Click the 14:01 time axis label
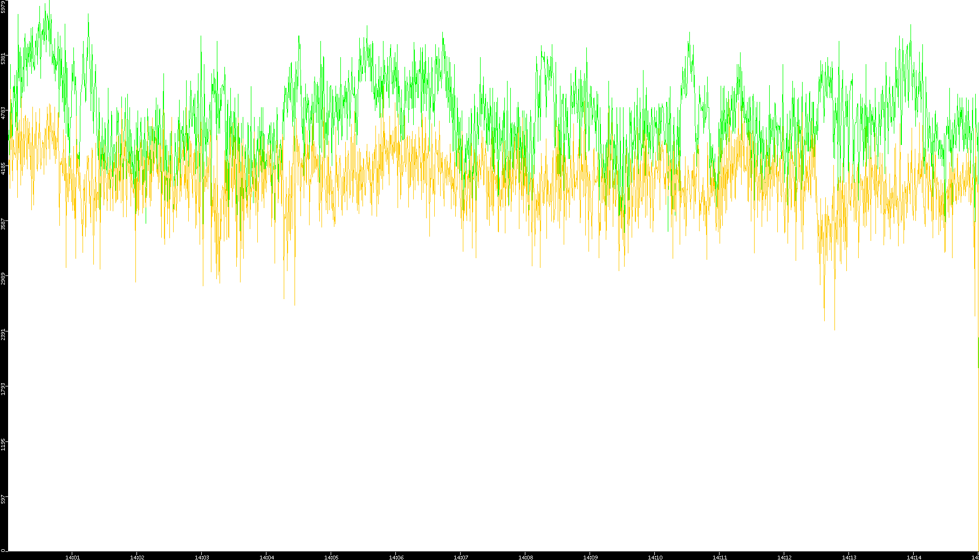The image size is (979, 560). [72, 557]
